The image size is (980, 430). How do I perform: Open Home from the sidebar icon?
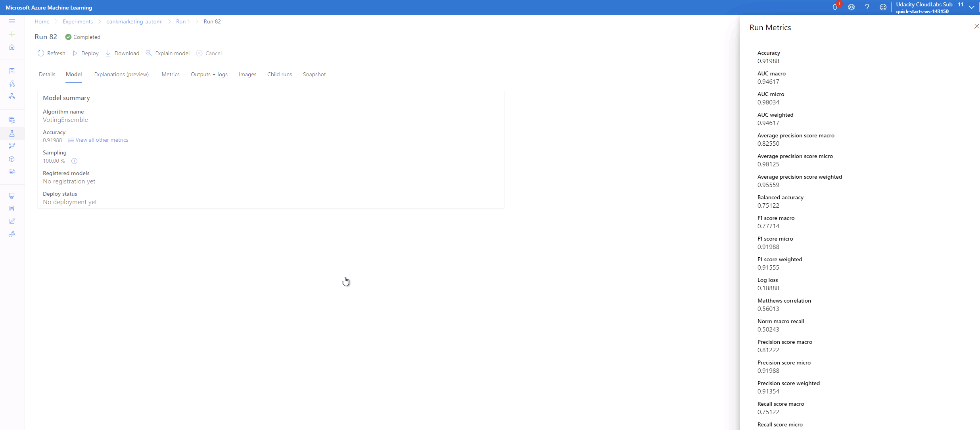12,47
